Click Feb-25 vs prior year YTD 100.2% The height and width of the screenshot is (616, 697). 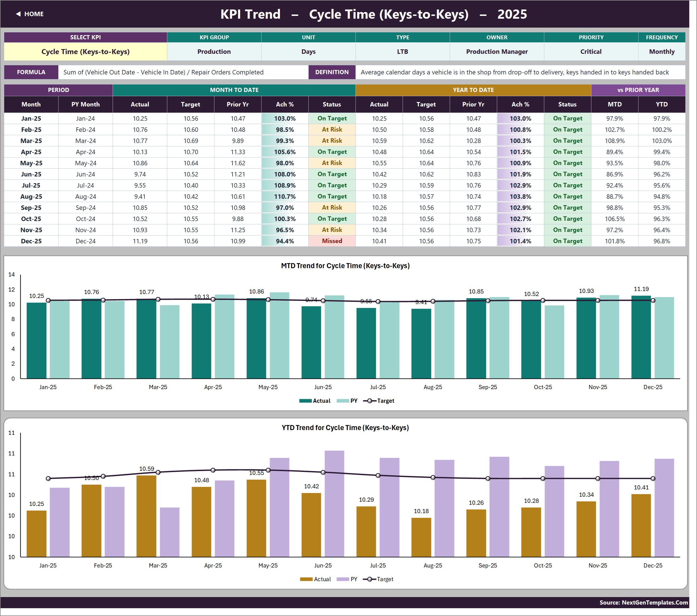coord(662,130)
